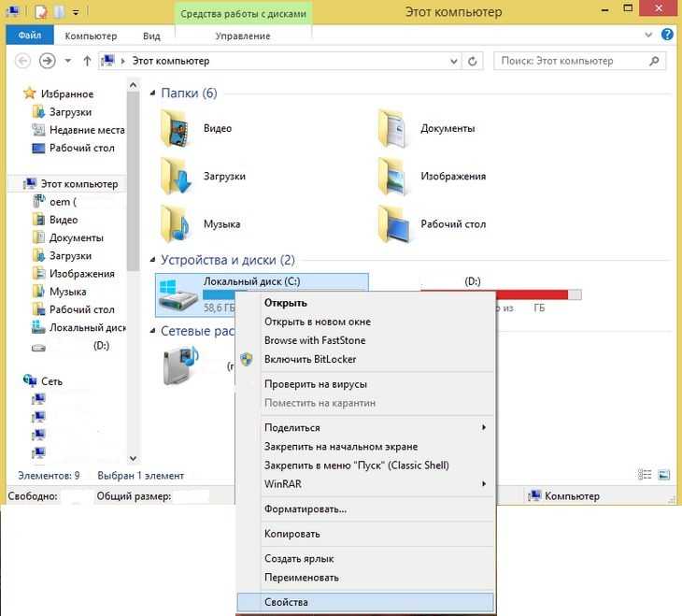Screen dimensions: 682x616
Task: Open the Вид ribbon tab
Action: [151, 36]
